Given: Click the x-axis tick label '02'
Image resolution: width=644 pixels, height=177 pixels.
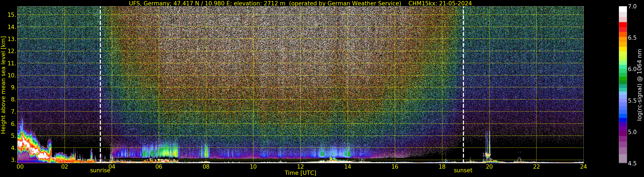Looking at the screenshot, I should pos(65,166).
